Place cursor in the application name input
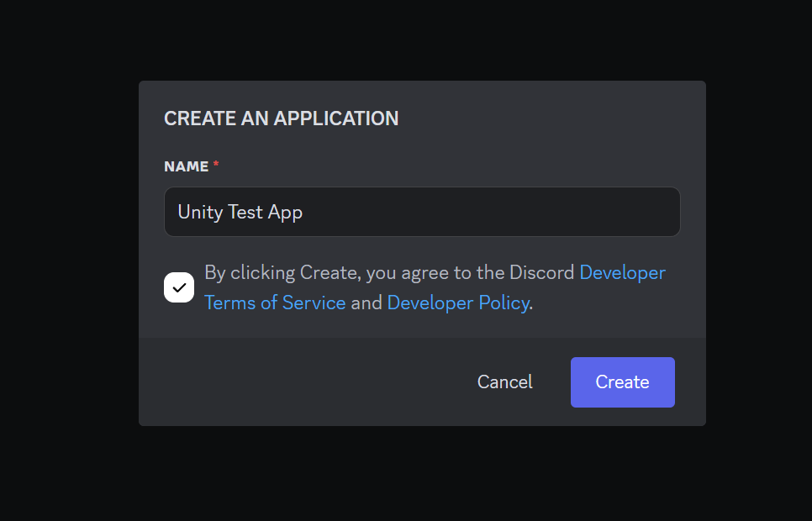This screenshot has height=521, width=812. (422, 212)
